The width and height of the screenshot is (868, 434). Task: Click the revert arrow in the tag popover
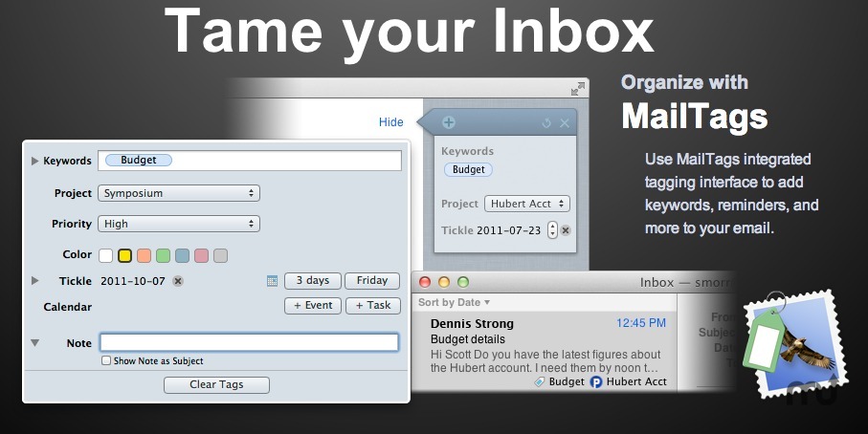(546, 123)
